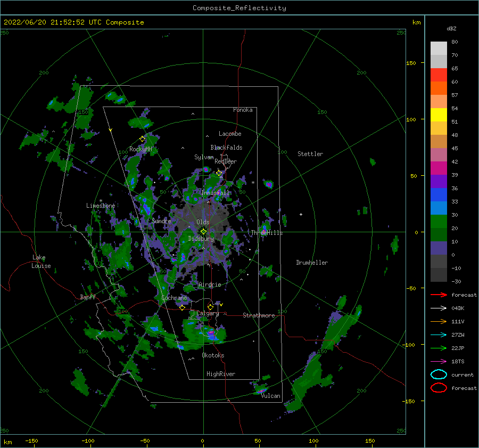Screen dimensions: 479x448
Task: Select the green 22JP arrow legend entry
Action: coord(439,348)
